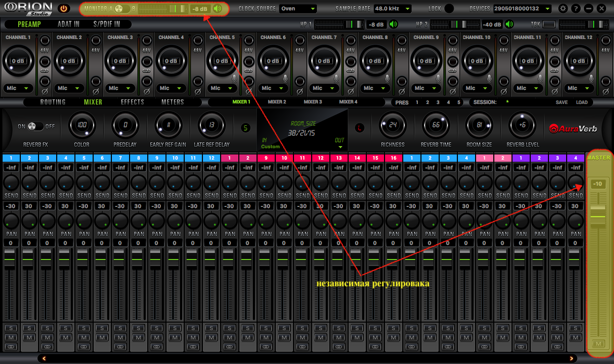The width and height of the screenshot is (614, 364).
Task: Open the METERS tab
Action: (x=173, y=102)
